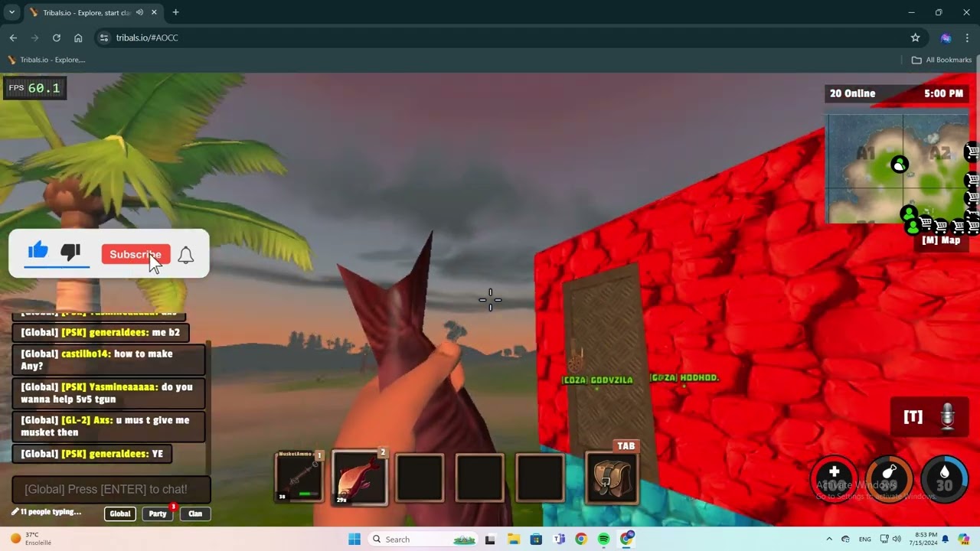Switch to the Clan chat tab
The image size is (980, 551).
pos(195,514)
